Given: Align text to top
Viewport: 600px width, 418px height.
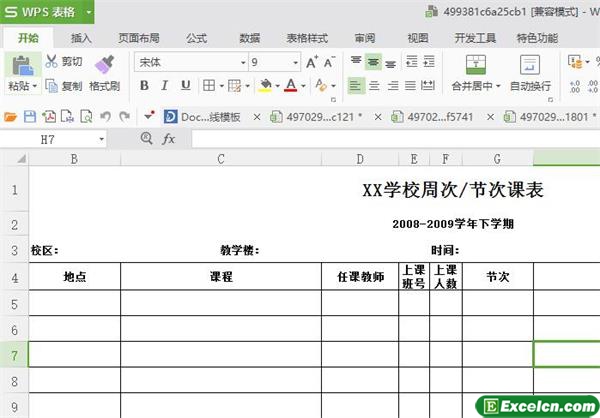Looking at the screenshot, I should (356, 61).
